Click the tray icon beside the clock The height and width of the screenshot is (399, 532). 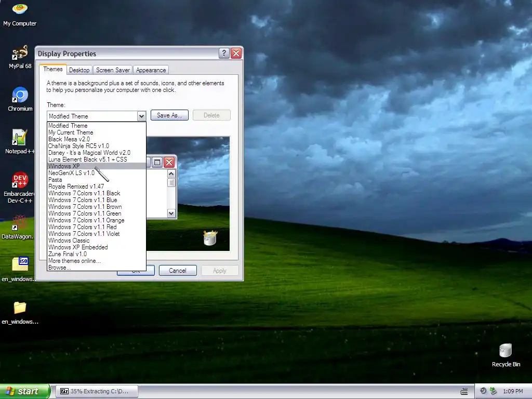coord(494,391)
